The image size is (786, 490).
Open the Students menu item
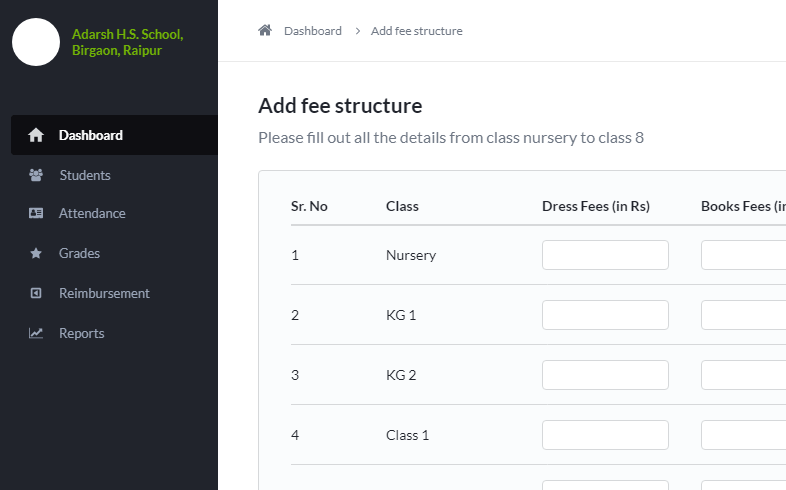click(x=114, y=175)
